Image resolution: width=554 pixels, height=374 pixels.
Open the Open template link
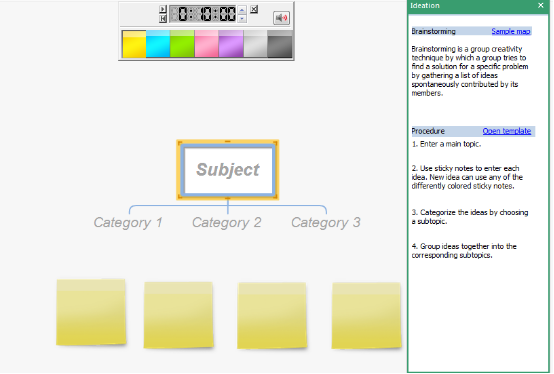507,131
